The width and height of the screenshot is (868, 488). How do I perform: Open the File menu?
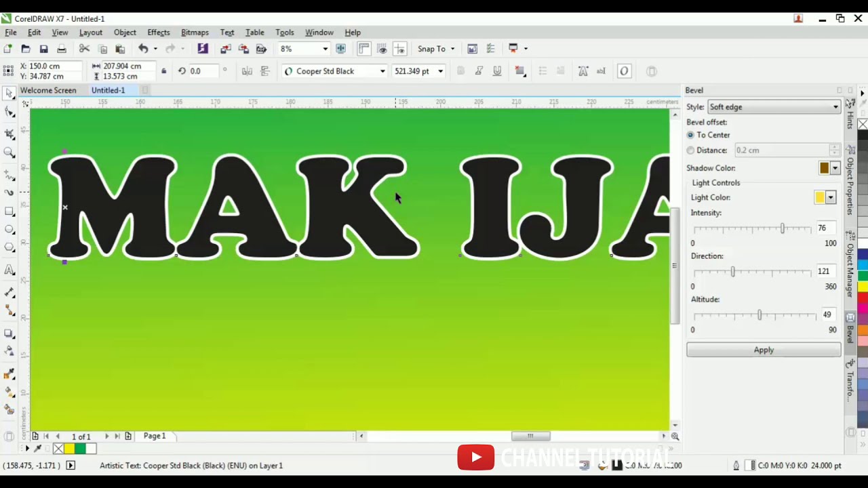click(x=11, y=33)
